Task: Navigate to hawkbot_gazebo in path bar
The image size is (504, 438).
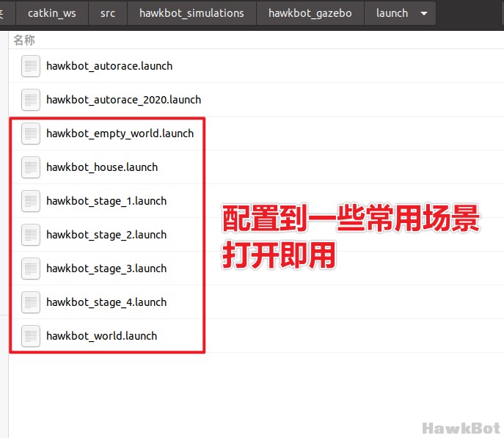Action: tap(310, 13)
